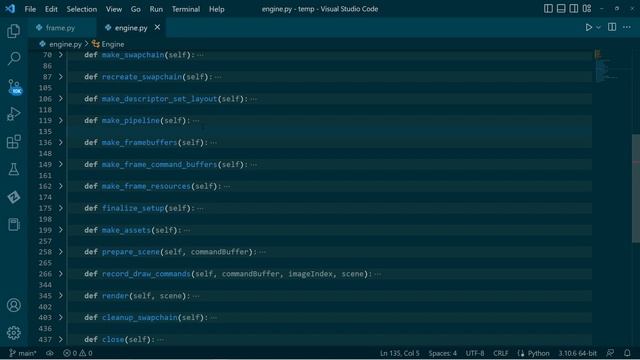Click the Ln 135, Col 5 indicator
This screenshot has height=360, width=640.
[400, 353]
